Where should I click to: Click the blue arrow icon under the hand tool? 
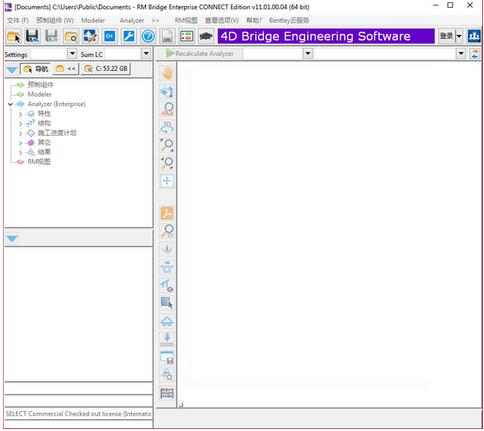pyautogui.click(x=167, y=91)
